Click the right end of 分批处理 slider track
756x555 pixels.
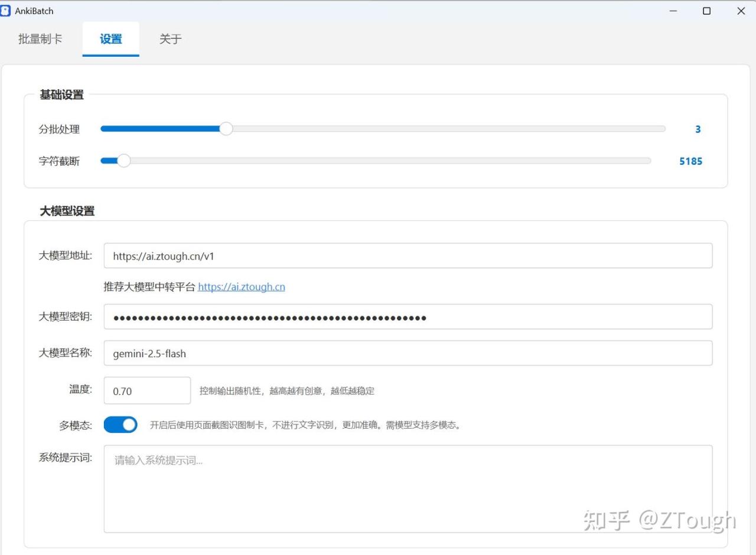pos(661,129)
